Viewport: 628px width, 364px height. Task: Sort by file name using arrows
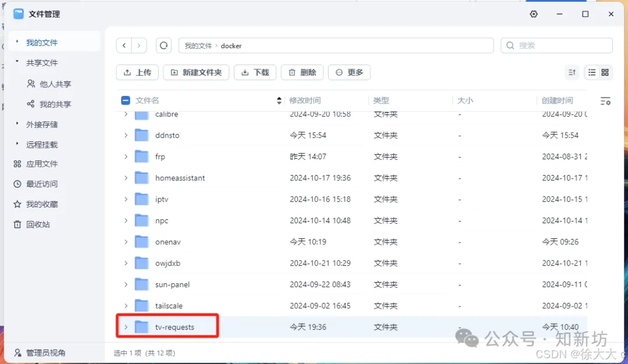click(279, 101)
